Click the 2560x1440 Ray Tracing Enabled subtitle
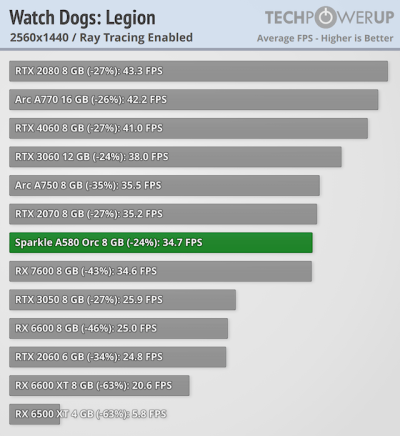This screenshot has width=400, height=436. pos(101,38)
